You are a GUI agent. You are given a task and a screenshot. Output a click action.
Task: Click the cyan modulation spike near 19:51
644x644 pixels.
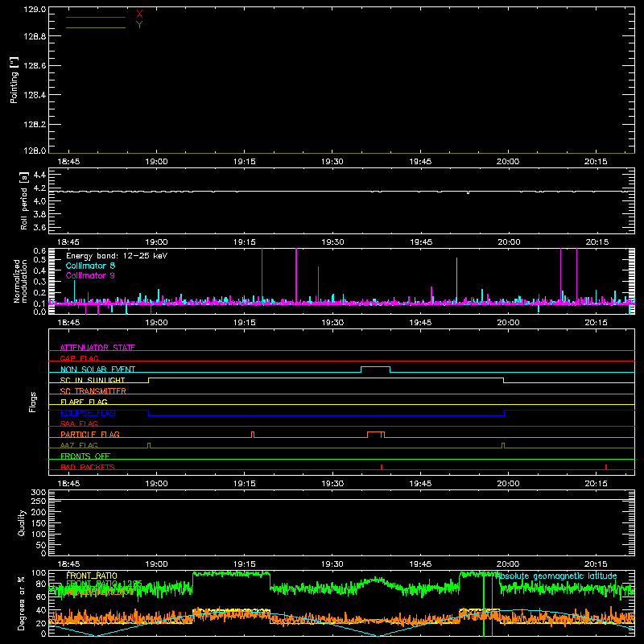pyautogui.click(x=456, y=280)
